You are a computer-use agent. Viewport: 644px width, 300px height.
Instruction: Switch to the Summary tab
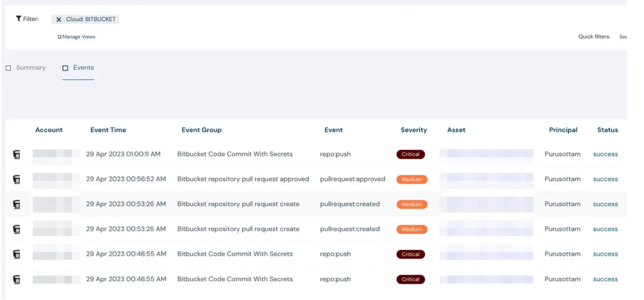coord(31,68)
